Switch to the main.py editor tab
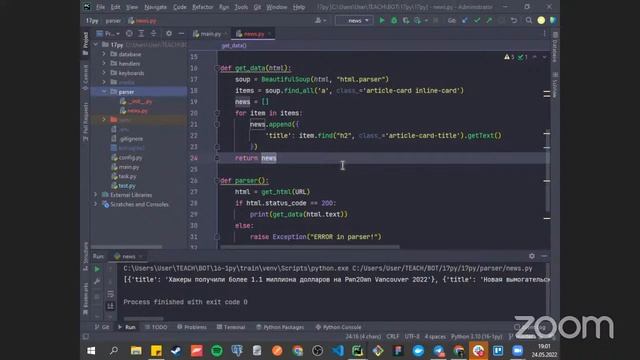The width and height of the screenshot is (640, 360). [x=210, y=34]
